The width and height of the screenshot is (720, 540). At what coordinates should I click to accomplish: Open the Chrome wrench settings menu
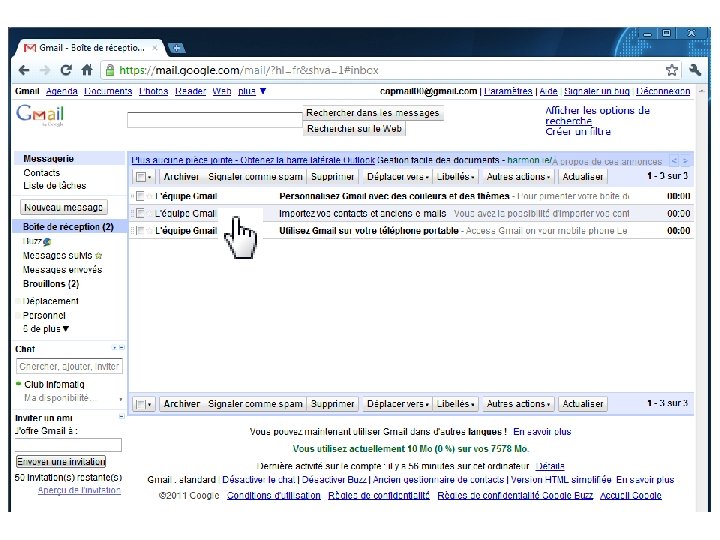coord(695,70)
